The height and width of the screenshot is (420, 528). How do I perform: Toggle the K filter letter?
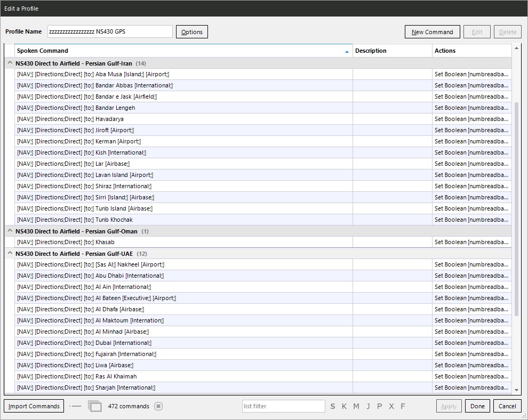tap(344, 406)
